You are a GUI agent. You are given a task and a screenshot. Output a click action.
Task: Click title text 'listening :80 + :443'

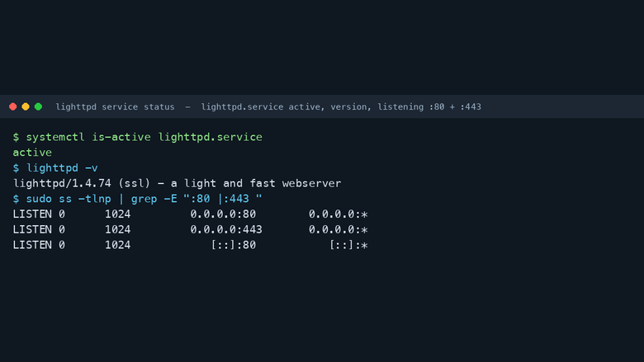[429, 106]
